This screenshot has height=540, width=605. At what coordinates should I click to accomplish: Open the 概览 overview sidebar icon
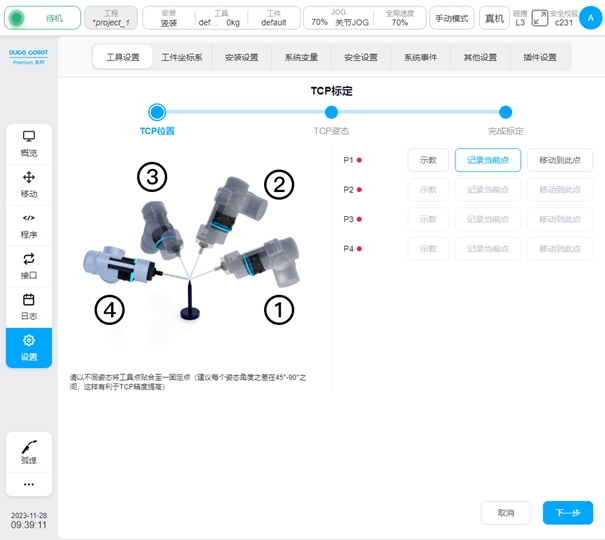coord(29,144)
